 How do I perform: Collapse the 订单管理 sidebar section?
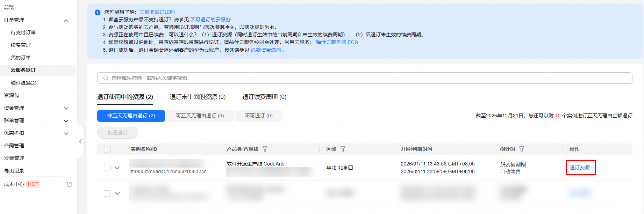pyautogui.click(x=66, y=20)
